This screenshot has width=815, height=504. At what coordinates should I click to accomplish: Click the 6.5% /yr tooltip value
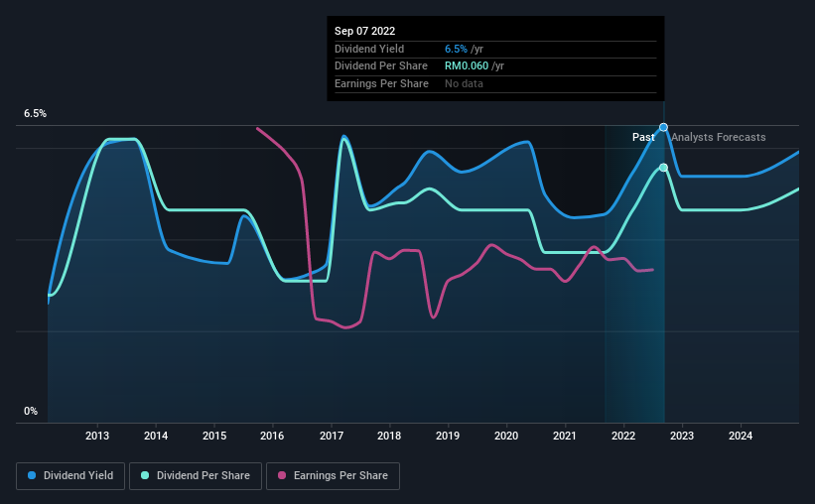tap(464, 49)
